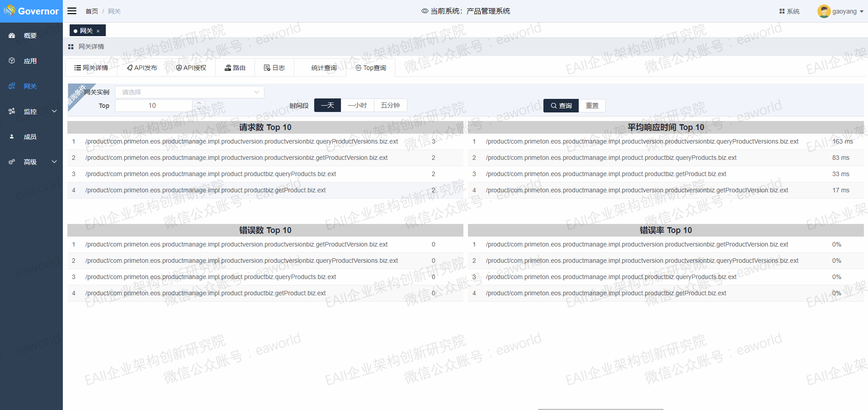The height and width of the screenshot is (410, 868).
Task: Select the 五分钟 time range option
Action: 390,105
